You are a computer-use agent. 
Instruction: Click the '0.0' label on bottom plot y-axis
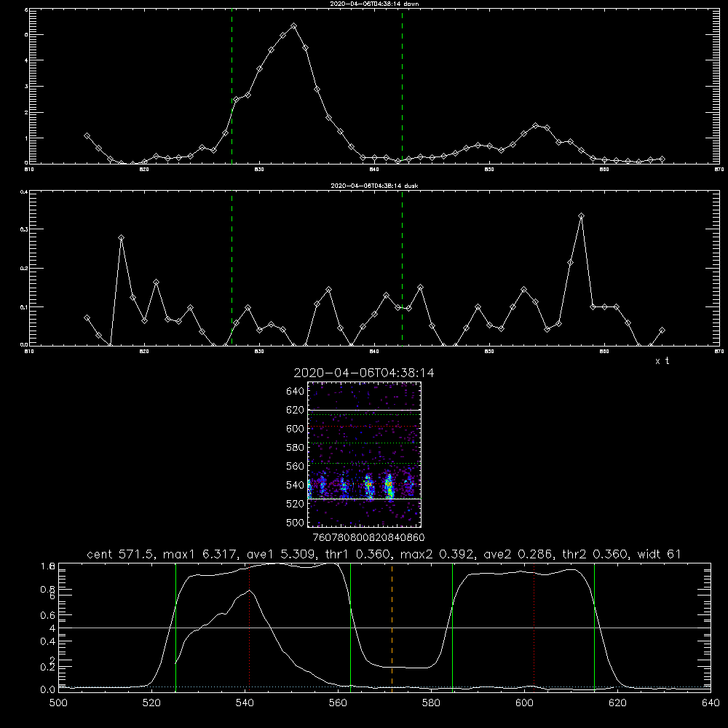pos(48,690)
